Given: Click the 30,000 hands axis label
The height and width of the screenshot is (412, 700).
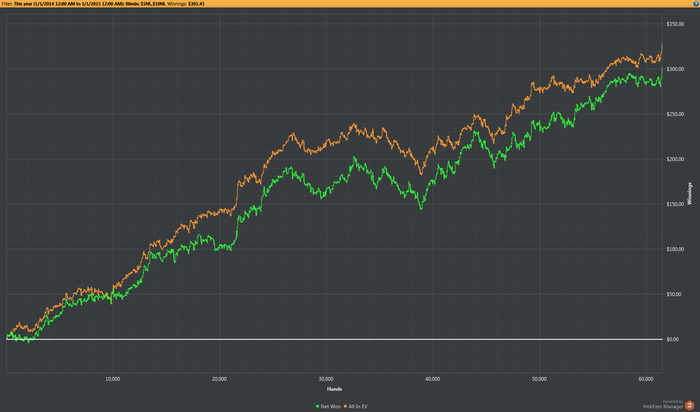Looking at the screenshot, I should click(x=326, y=379).
